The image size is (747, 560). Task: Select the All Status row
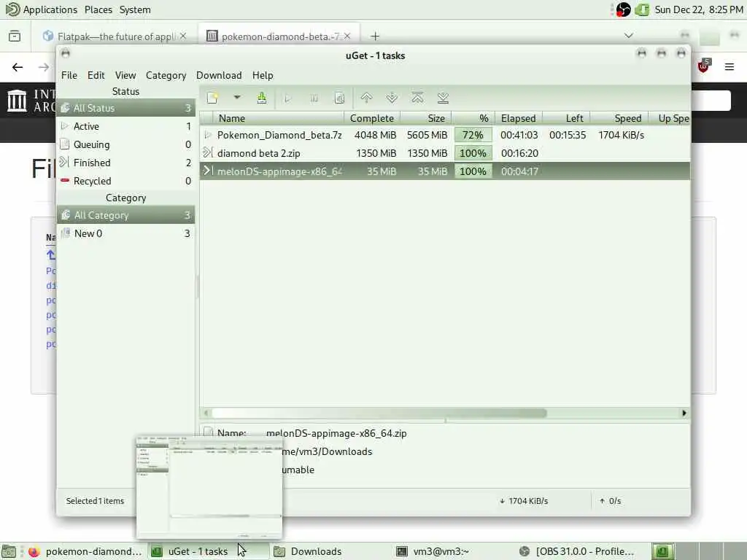(x=125, y=108)
